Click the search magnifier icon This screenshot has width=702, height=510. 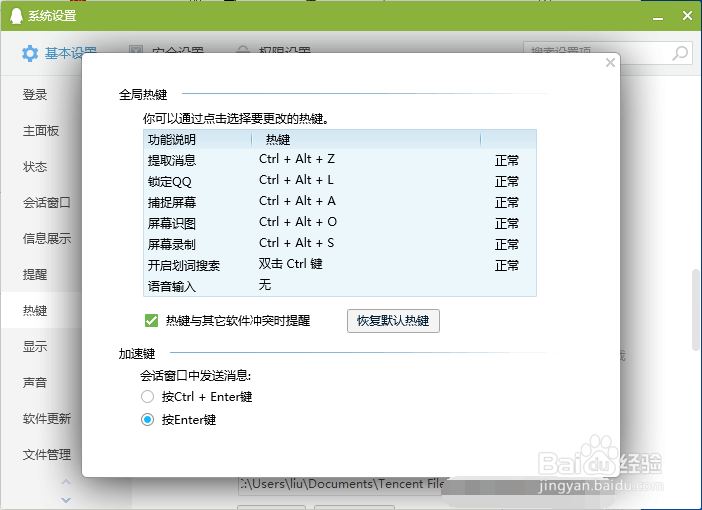[680, 53]
